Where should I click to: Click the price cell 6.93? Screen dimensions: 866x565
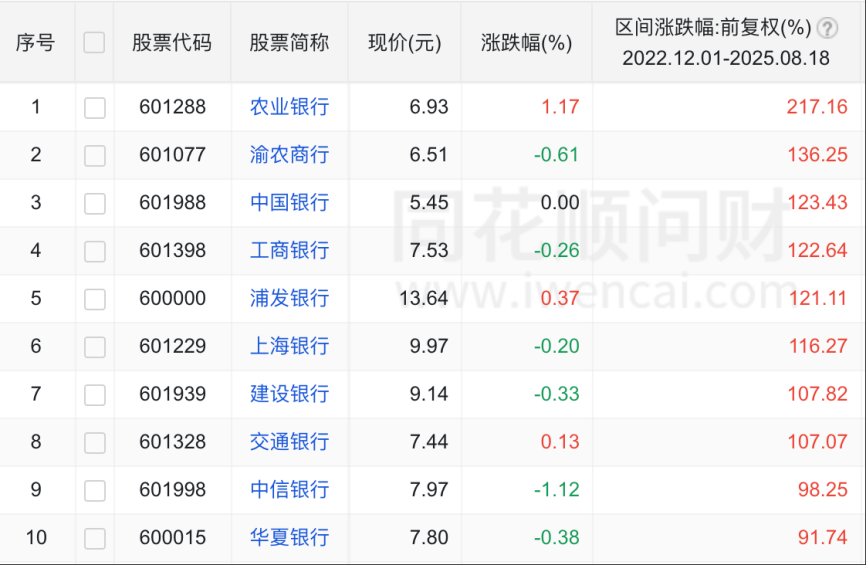coord(429,107)
